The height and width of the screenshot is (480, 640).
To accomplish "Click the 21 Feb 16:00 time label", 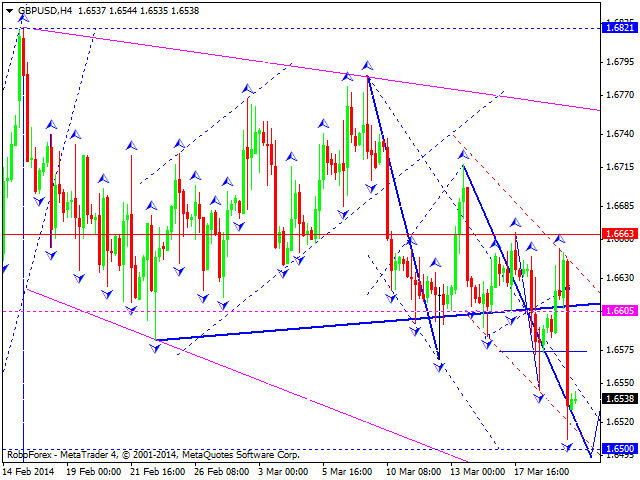I will point(158,472).
